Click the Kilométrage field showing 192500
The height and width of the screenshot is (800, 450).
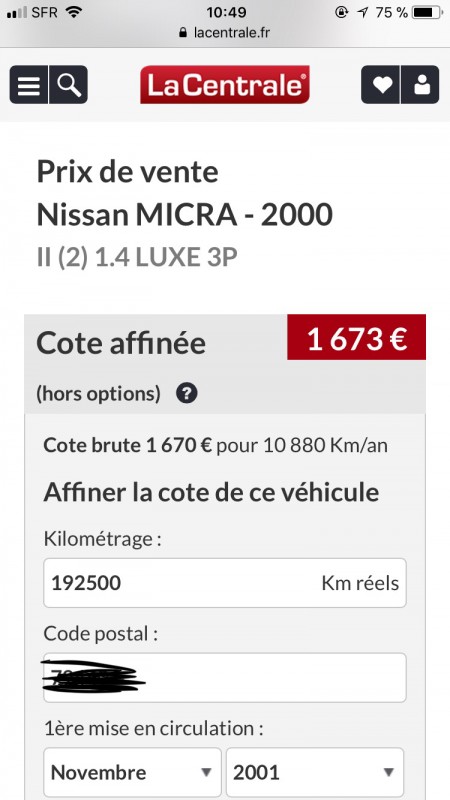pyautogui.click(x=225, y=583)
